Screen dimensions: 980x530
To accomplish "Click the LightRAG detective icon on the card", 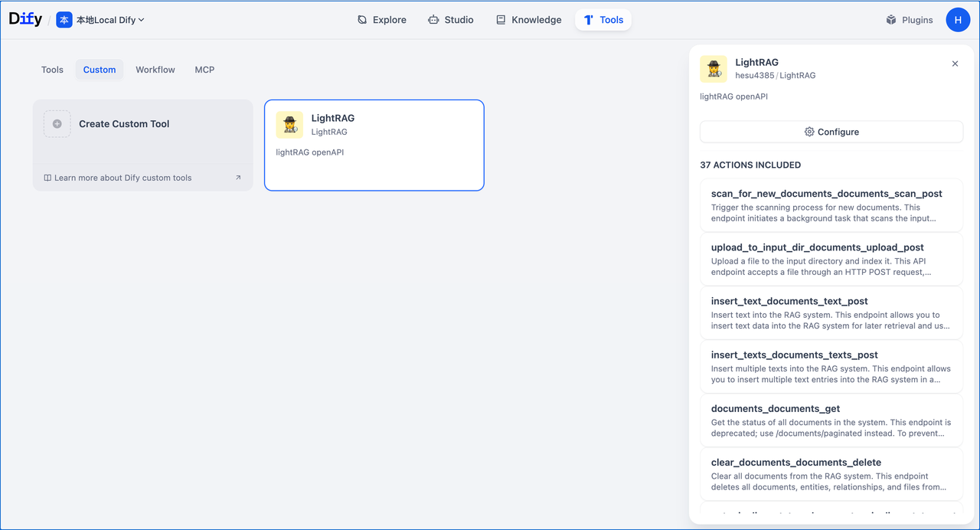I will coord(289,125).
